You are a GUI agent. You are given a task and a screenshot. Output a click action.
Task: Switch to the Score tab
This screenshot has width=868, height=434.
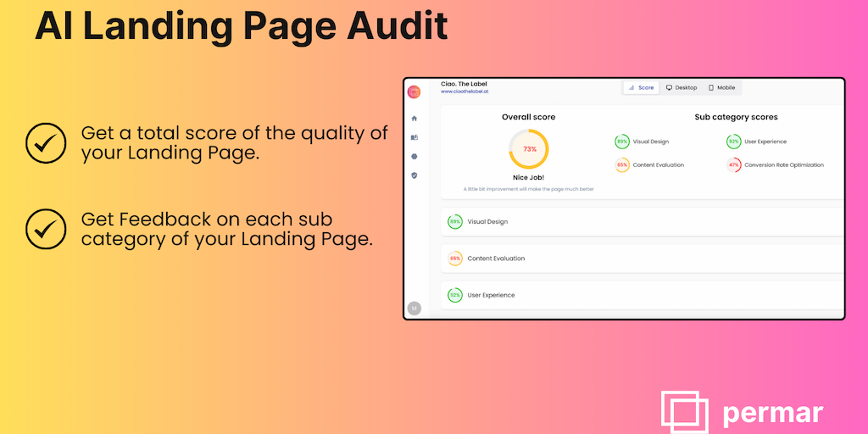tap(642, 87)
